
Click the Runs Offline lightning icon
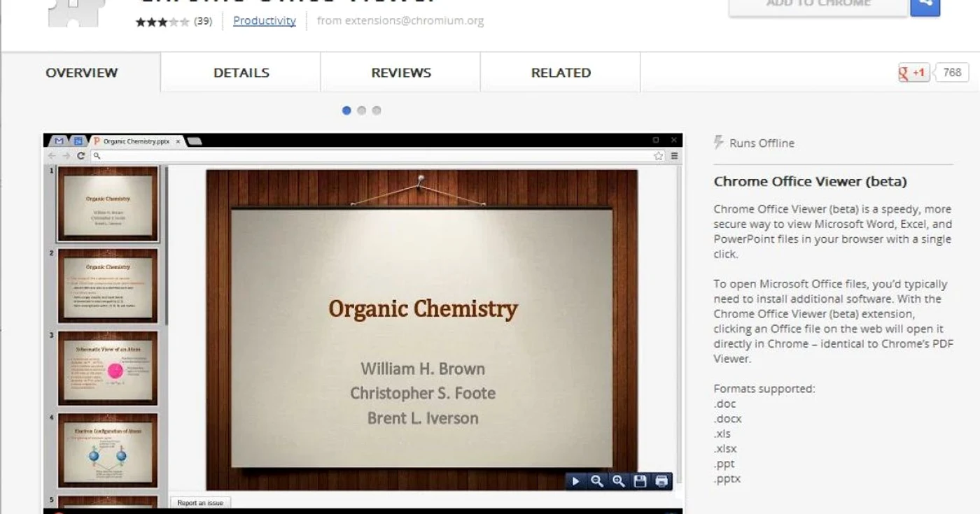pos(718,143)
